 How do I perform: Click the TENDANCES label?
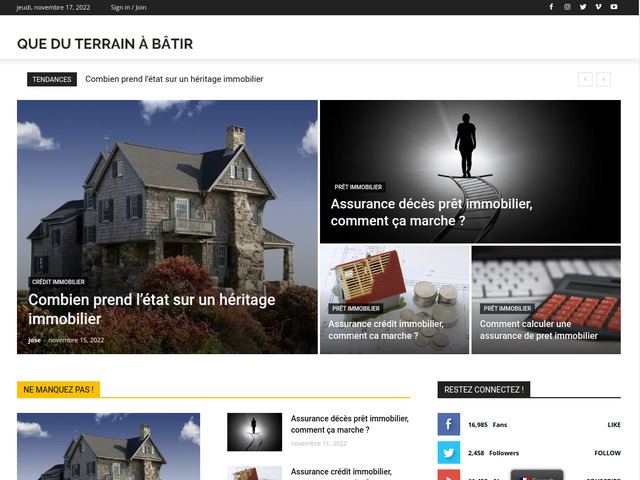pyautogui.click(x=52, y=79)
